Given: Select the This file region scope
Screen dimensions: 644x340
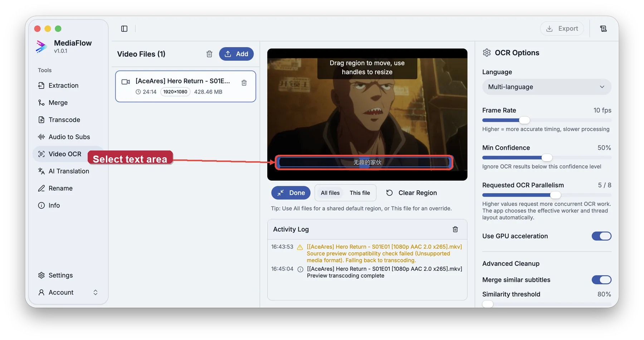Looking at the screenshot, I should click(x=360, y=193).
